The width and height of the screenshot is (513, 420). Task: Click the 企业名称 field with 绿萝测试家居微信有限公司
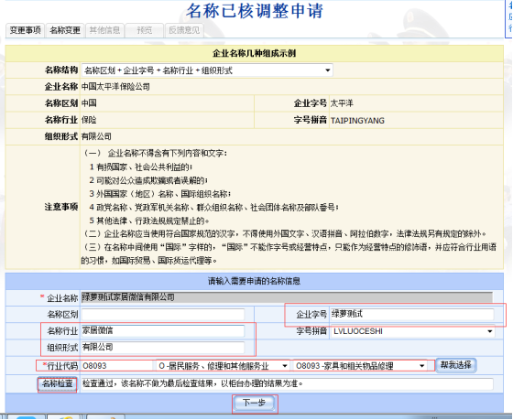287,297
